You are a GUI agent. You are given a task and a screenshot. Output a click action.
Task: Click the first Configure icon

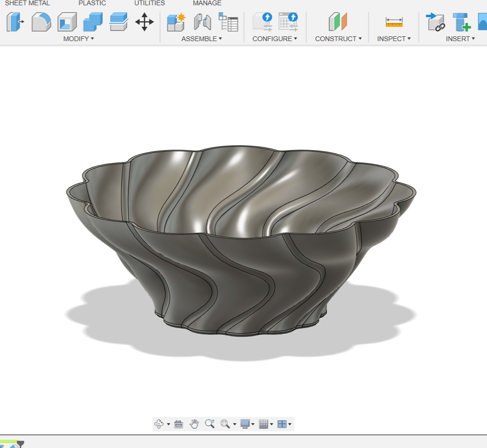263,22
